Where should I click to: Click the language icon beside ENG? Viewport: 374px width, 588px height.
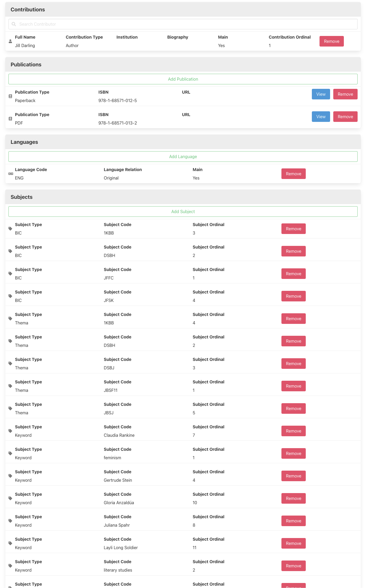[x=11, y=174]
